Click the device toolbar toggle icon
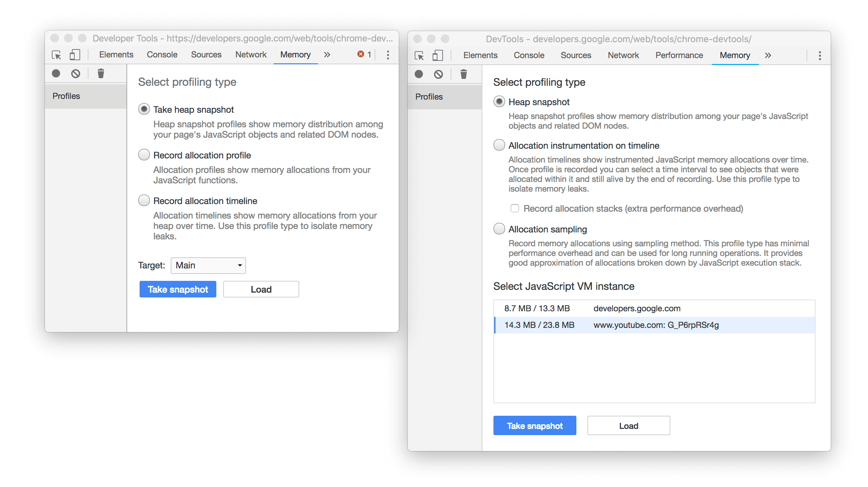This screenshot has width=868, height=487. click(75, 54)
